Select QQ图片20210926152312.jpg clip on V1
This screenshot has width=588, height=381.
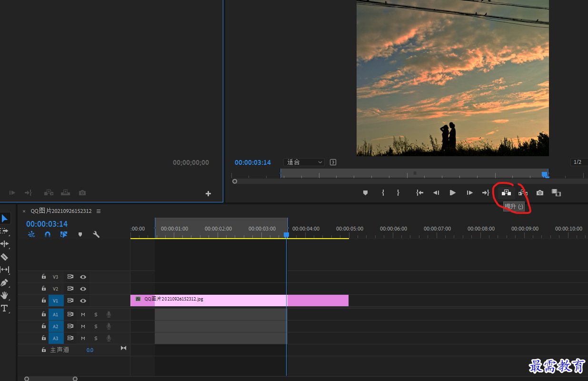[239, 301]
